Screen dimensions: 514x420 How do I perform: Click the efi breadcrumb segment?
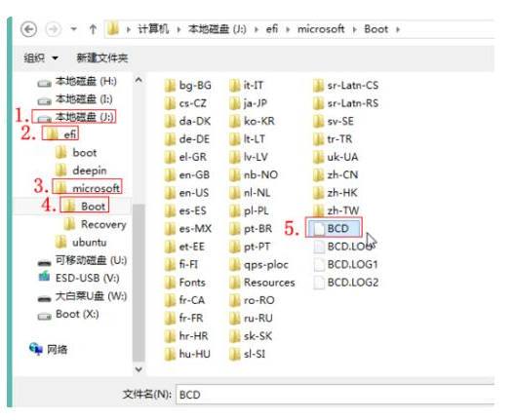point(272,29)
